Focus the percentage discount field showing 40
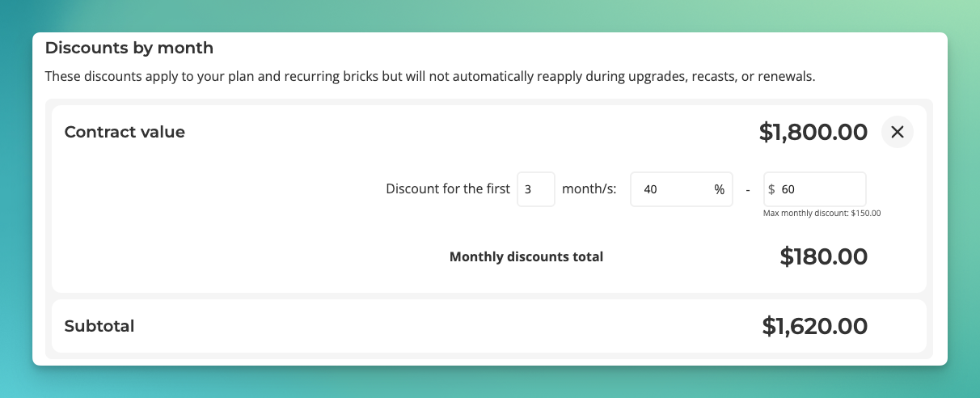The height and width of the screenshot is (398, 980). click(681, 189)
